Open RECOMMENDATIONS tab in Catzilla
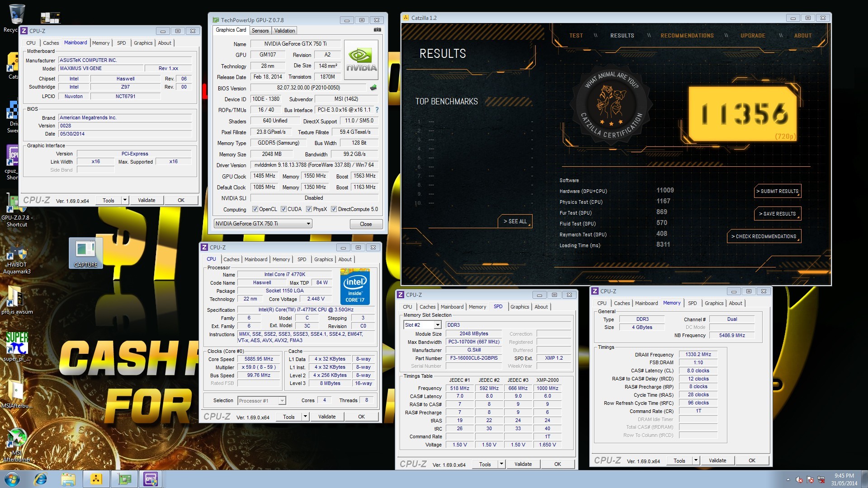This screenshot has width=868, height=488. [687, 36]
